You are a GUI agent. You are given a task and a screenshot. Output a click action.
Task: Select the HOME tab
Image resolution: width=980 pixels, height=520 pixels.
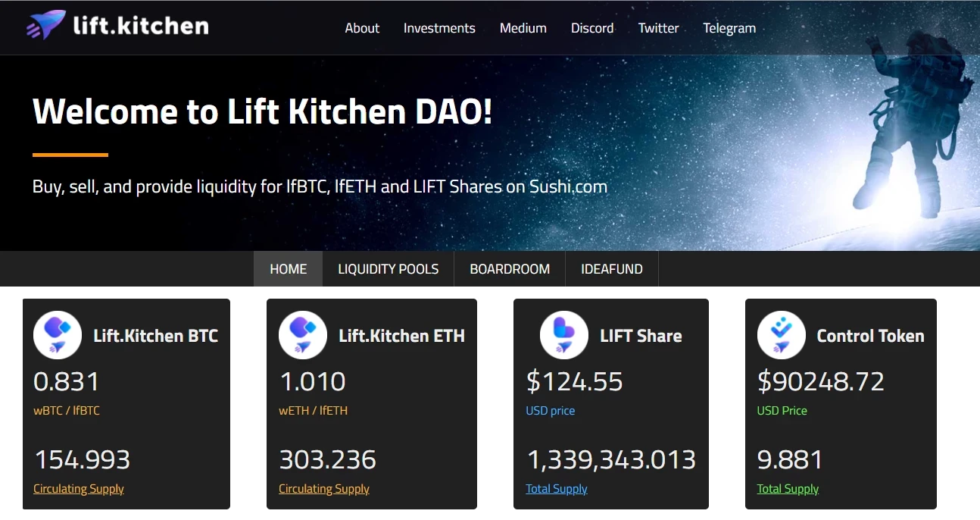[289, 269]
